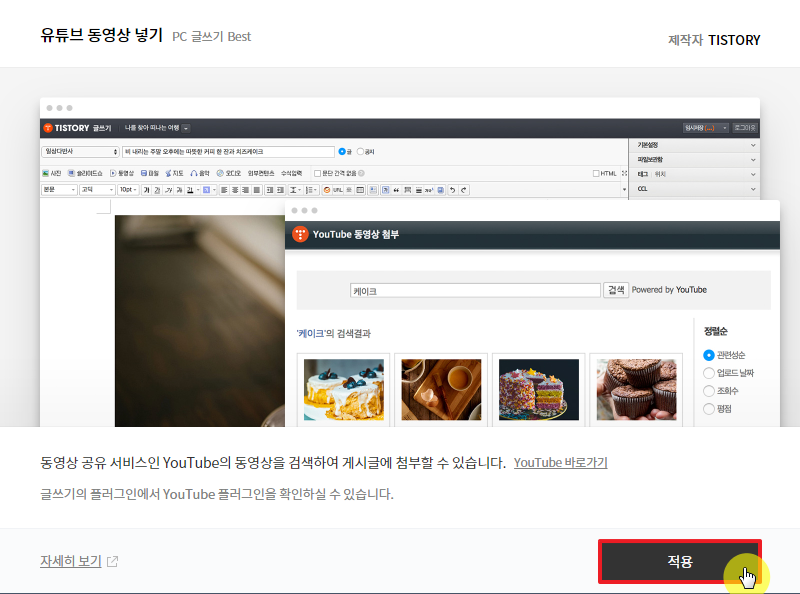
Task: Click the fullscreen expand icon near HTML
Action: pos(624,174)
